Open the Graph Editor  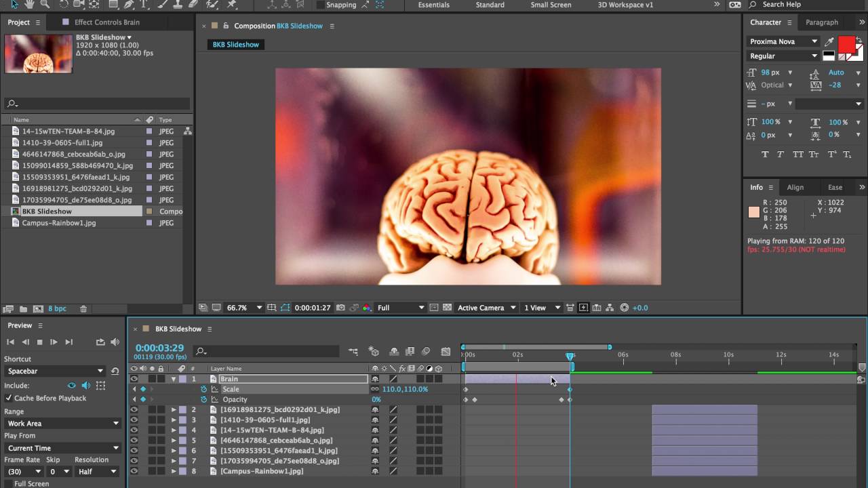click(x=446, y=351)
